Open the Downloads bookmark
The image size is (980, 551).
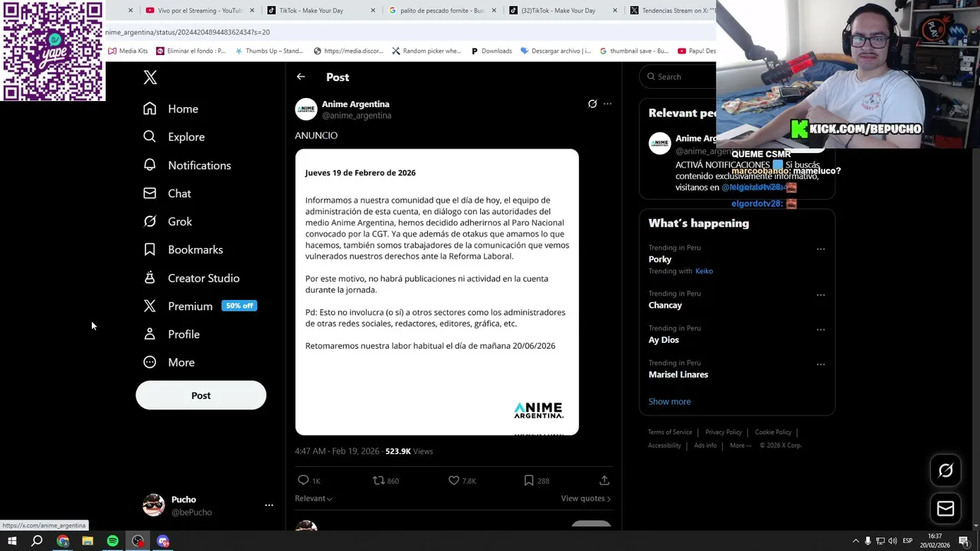coord(492,51)
